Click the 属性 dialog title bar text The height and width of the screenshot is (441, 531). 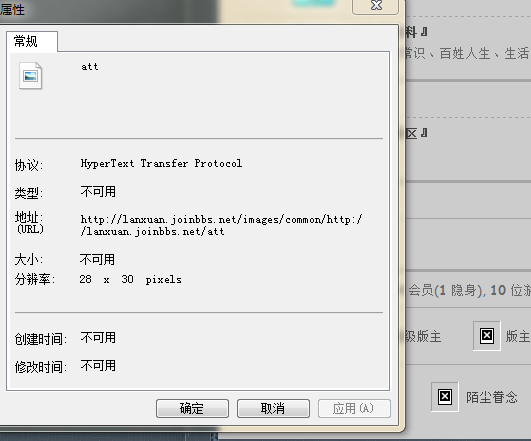click(x=13, y=9)
